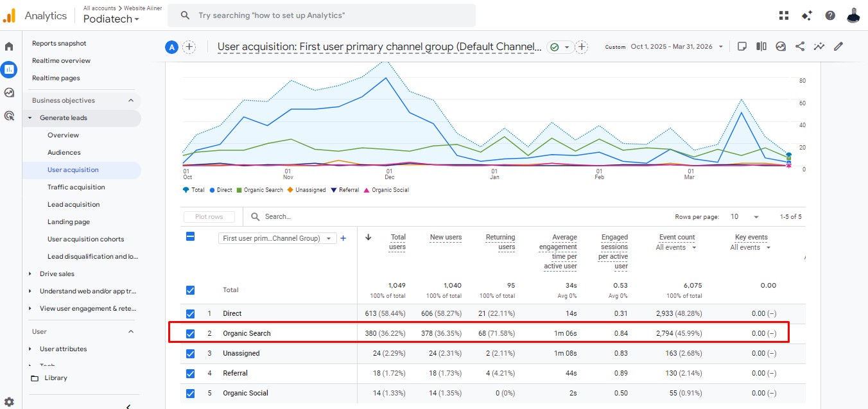Click the Share this report icon

(800, 46)
